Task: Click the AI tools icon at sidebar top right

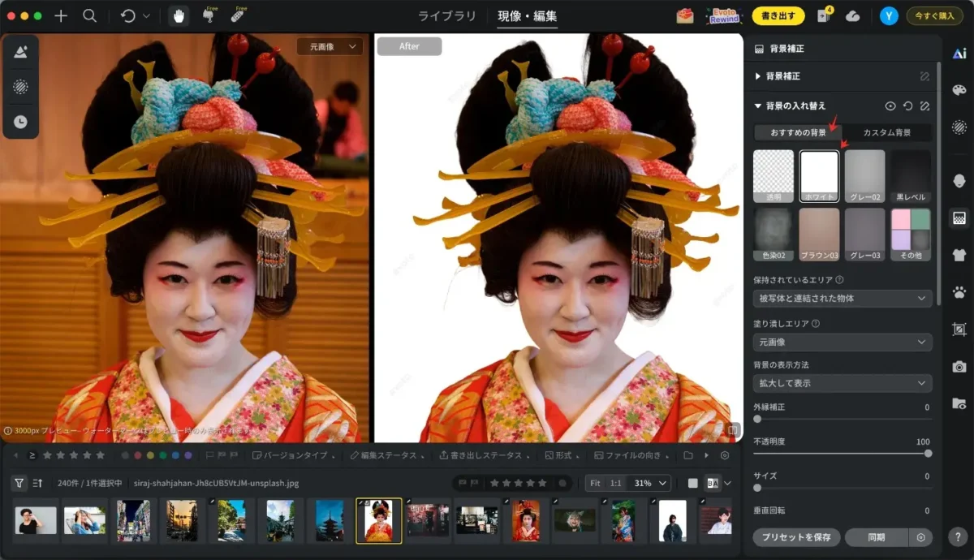Action: pos(959,54)
